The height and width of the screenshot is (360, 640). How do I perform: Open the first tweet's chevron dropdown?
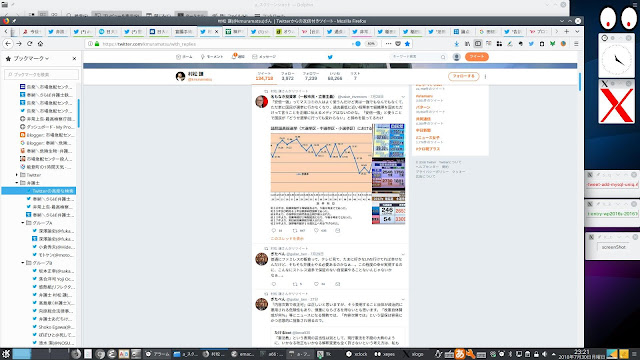[x=403, y=97]
